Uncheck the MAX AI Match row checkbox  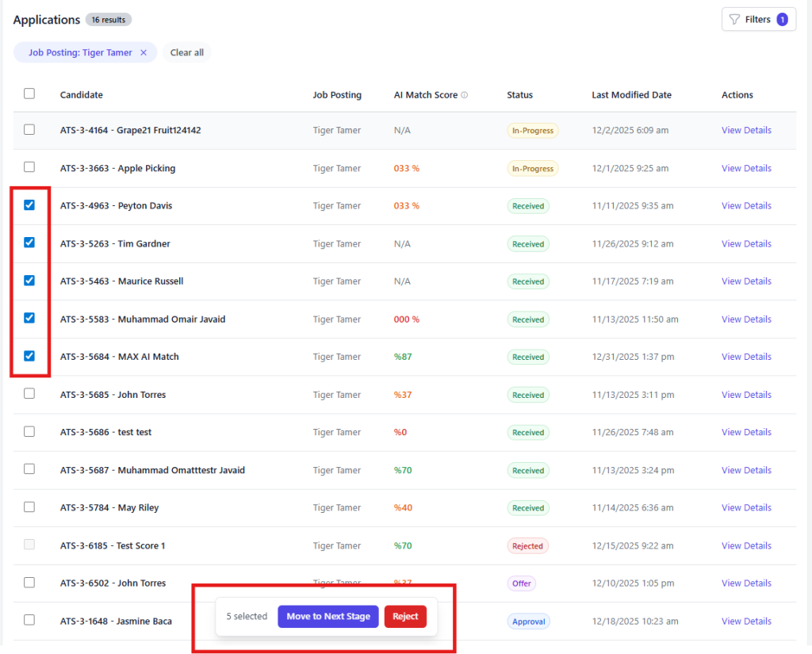29,356
